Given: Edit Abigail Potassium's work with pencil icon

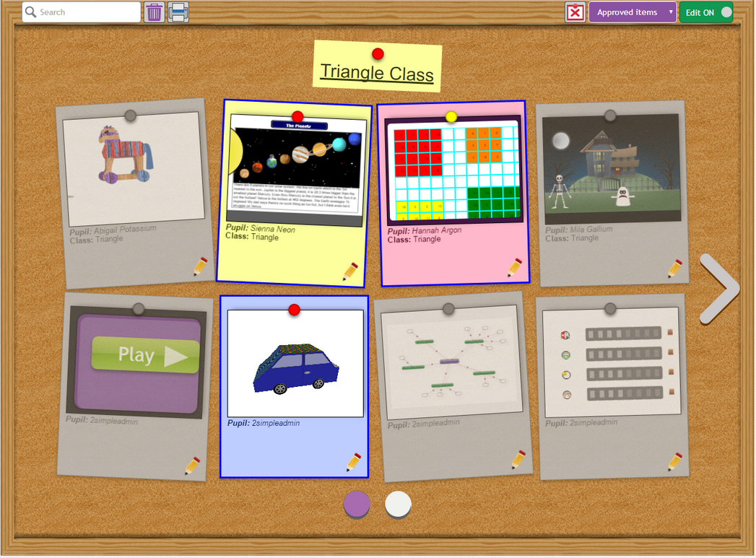Looking at the screenshot, I should point(200,266).
